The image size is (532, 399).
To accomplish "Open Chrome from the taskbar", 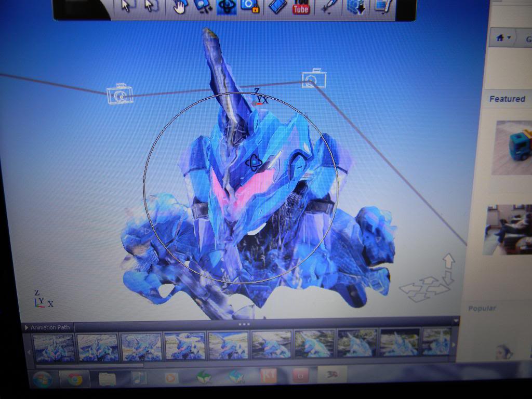I will (x=74, y=378).
